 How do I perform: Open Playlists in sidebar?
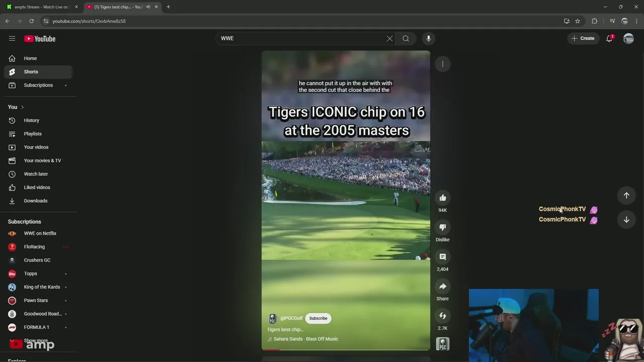coord(38,134)
